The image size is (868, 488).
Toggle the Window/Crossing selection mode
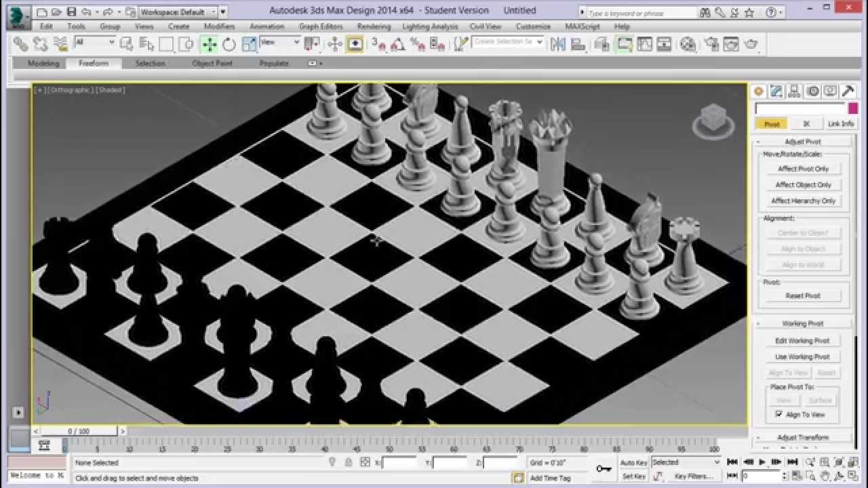coord(186,44)
